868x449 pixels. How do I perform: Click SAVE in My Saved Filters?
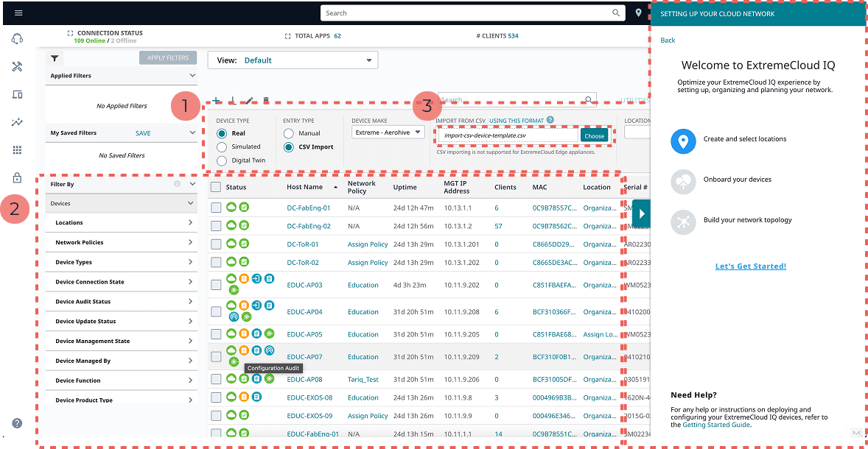pos(143,133)
